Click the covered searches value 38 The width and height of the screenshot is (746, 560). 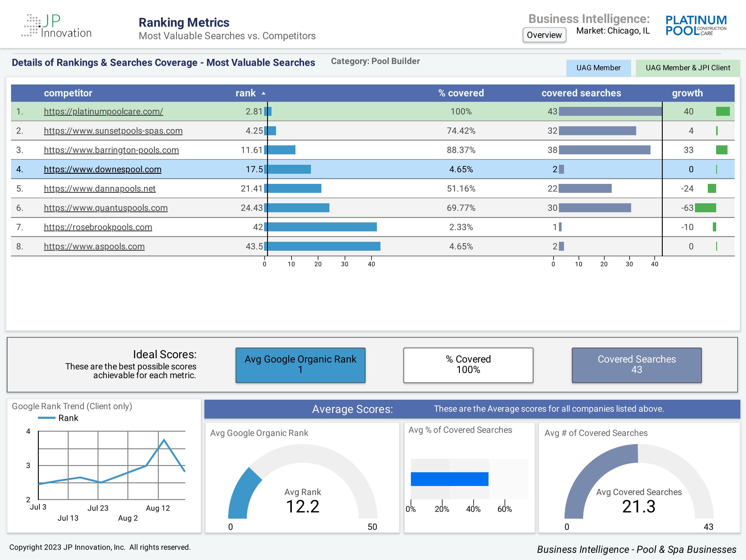(x=552, y=150)
